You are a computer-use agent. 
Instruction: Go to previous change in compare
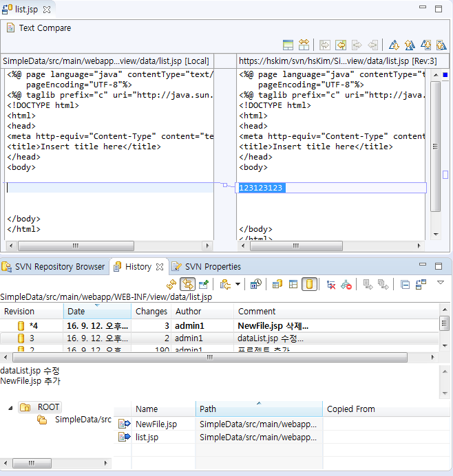[441, 45]
